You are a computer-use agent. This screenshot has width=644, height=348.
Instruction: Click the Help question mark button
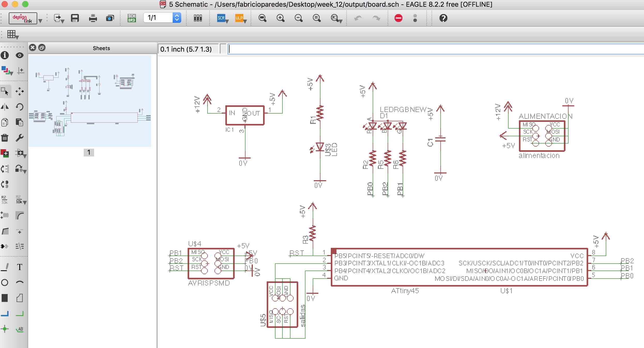[443, 18]
